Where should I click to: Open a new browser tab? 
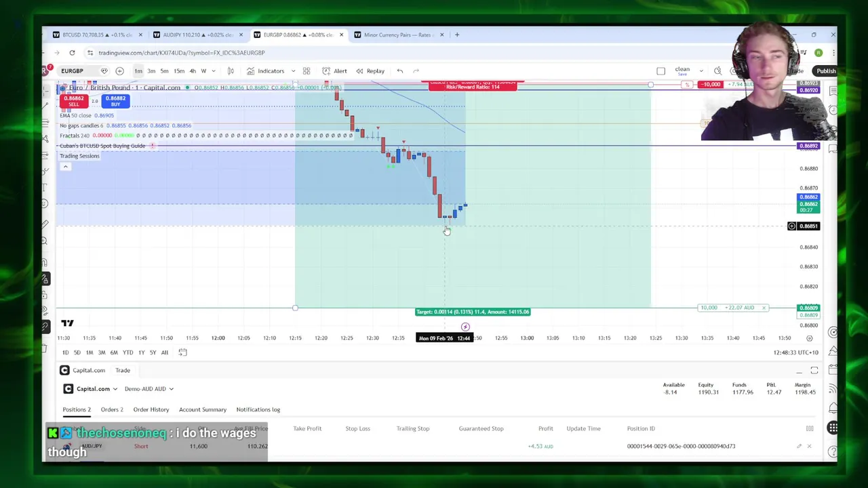457,35
